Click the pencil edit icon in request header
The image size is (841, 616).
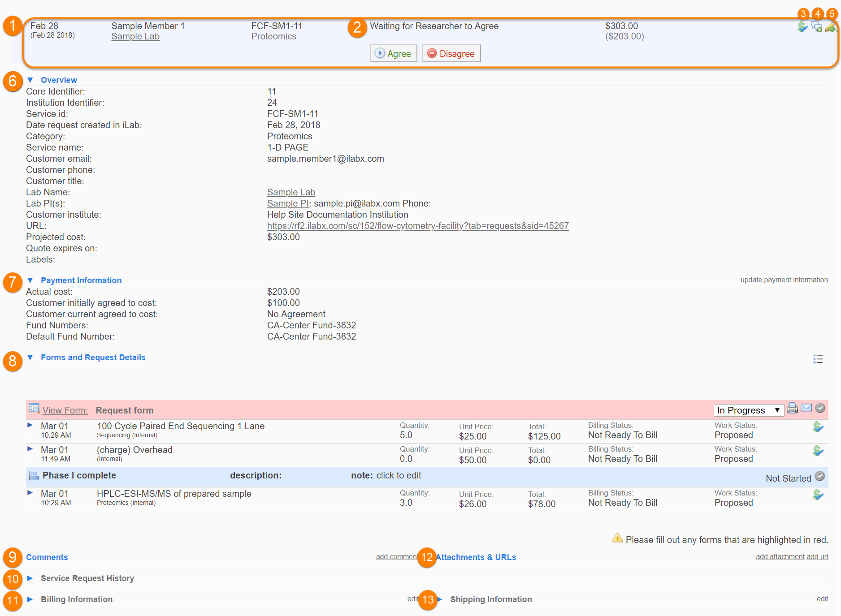pos(830,27)
